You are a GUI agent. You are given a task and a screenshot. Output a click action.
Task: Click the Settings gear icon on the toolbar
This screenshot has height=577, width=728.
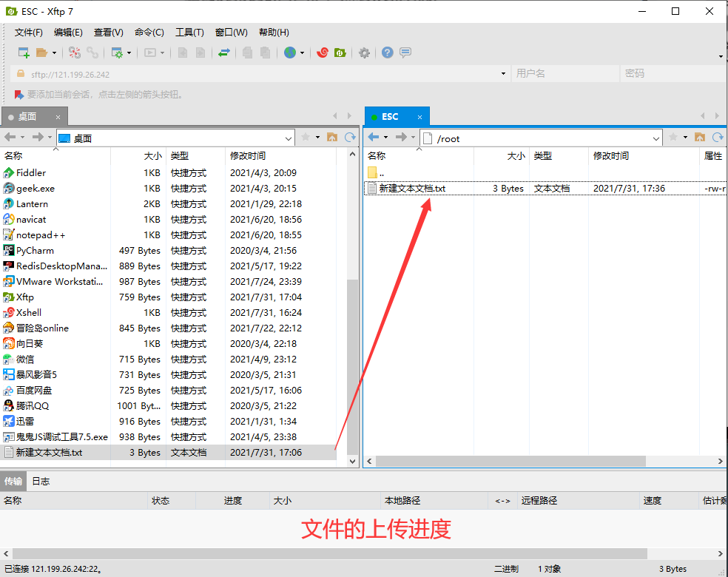coord(365,53)
